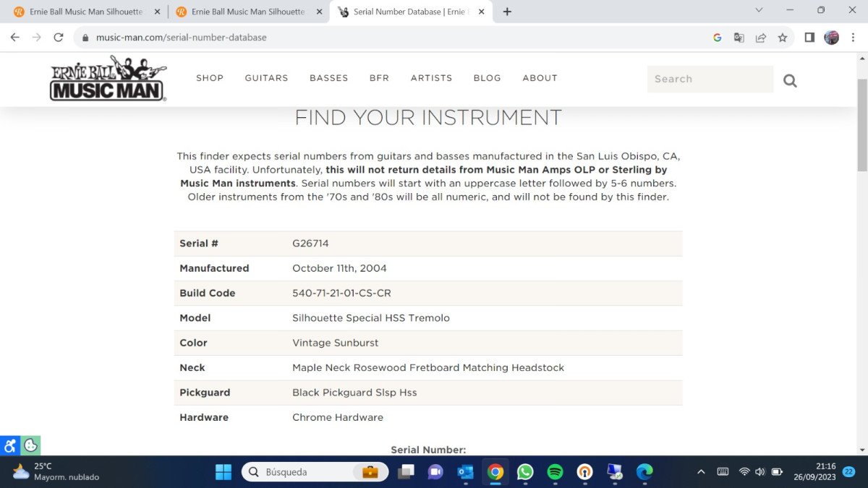Open the browser side panel
The height and width of the screenshot is (488, 868).
tap(809, 38)
